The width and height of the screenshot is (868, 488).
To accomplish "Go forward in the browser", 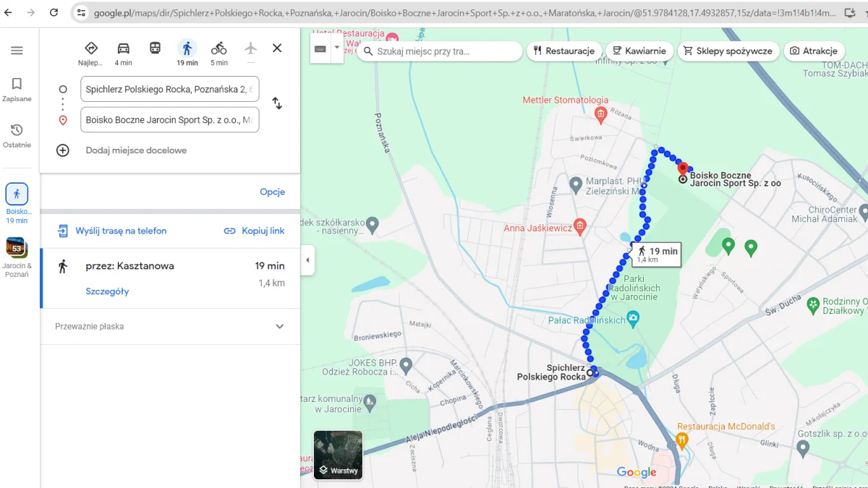I will click(31, 13).
